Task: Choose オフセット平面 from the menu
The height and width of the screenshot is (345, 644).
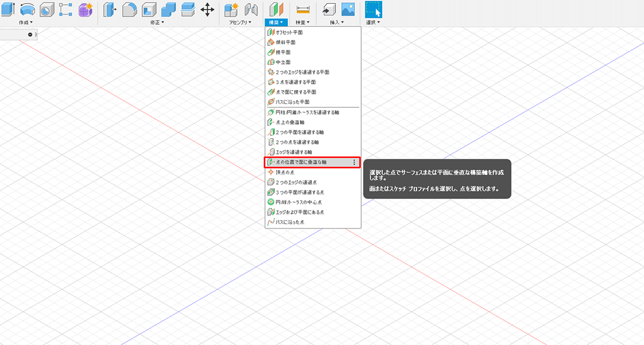Action: 313,33
